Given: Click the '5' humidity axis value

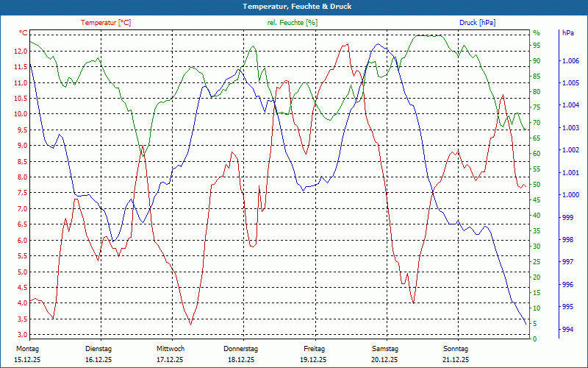Looking at the screenshot, I should 535,324.
